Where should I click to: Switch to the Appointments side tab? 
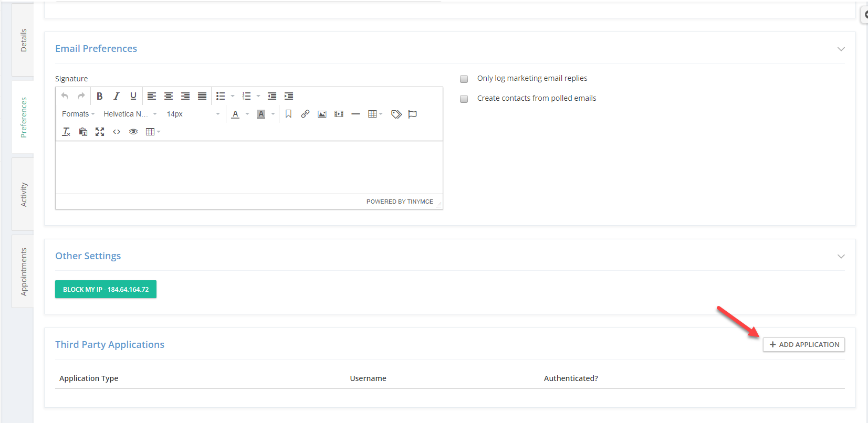pos(23,271)
